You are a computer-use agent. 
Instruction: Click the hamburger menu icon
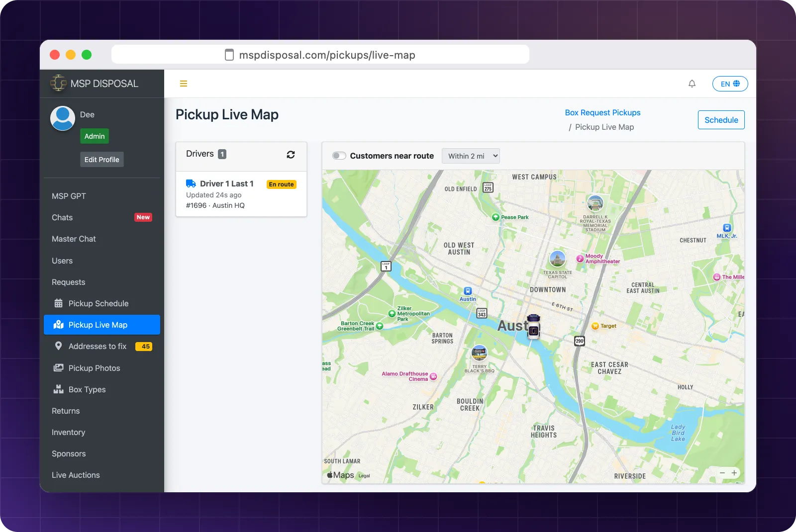tap(184, 84)
